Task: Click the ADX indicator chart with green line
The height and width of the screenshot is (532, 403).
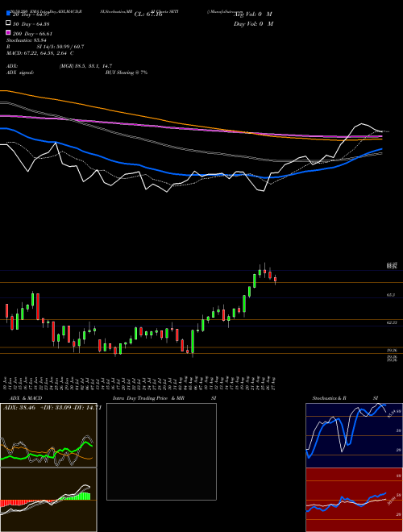Action: pyautogui.click(x=48, y=435)
